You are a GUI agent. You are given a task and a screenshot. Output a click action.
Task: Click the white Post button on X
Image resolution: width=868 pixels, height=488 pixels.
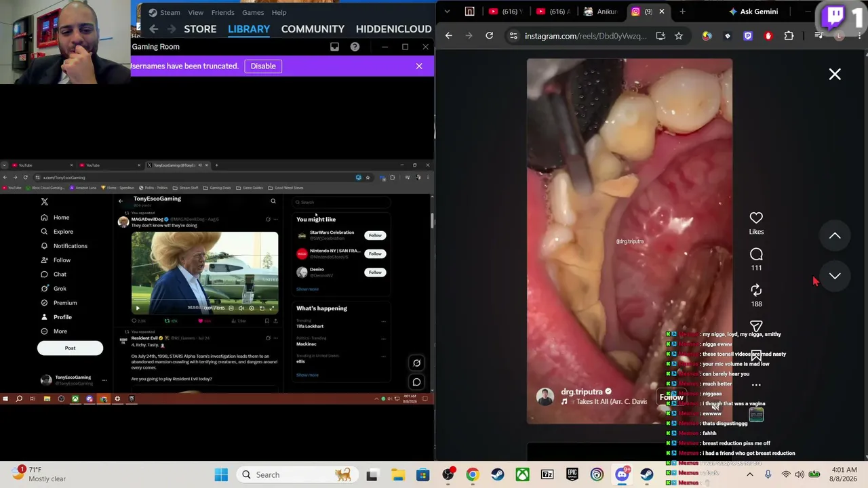tap(70, 348)
